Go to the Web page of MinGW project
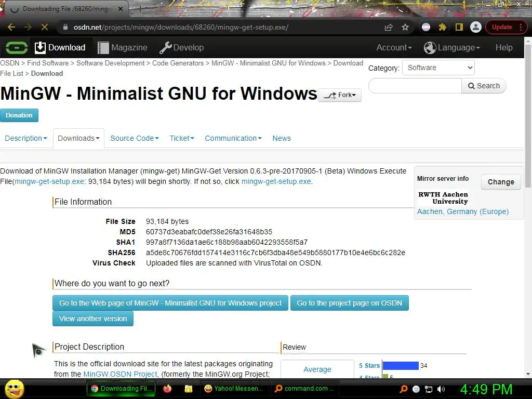The width and height of the screenshot is (532, 399). pos(170,303)
